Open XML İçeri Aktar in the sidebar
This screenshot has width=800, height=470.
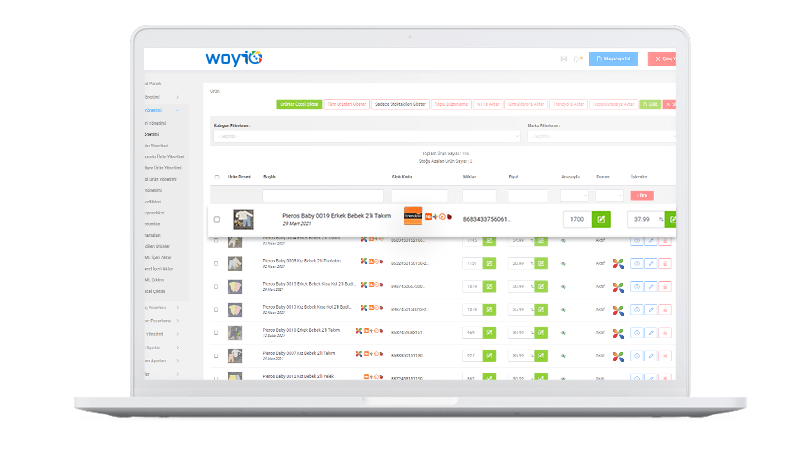click(158, 258)
